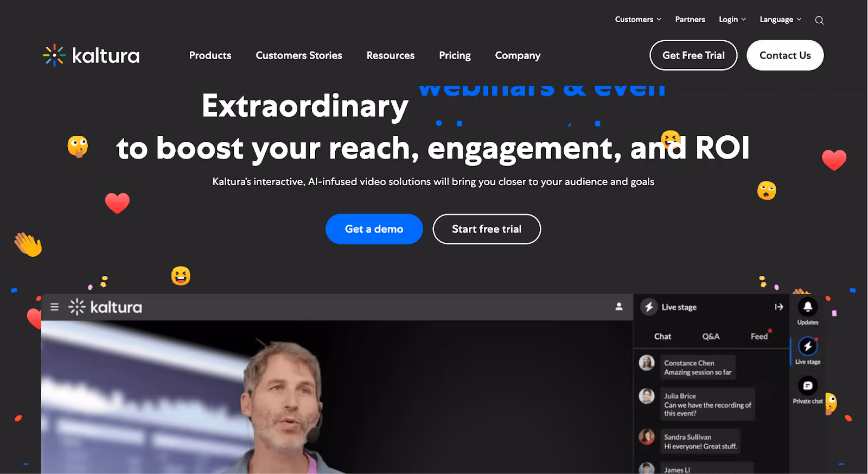Open the Products menu
The height and width of the screenshot is (474, 868).
210,55
